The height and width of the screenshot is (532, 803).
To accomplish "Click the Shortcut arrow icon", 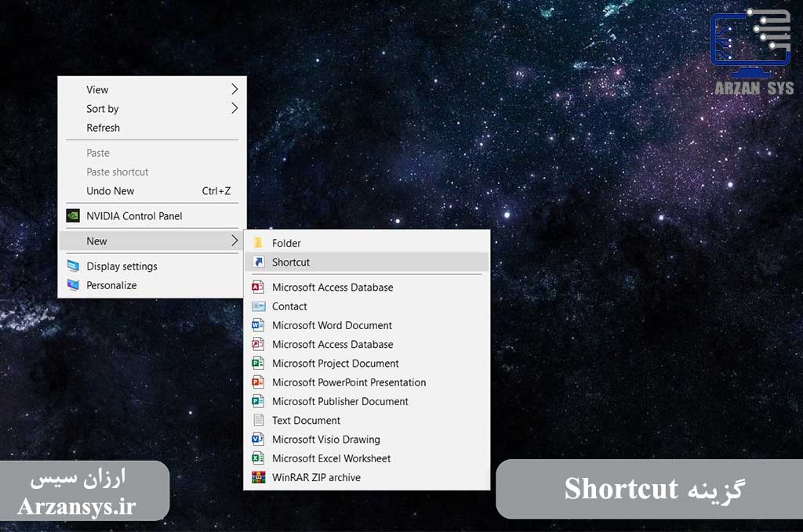I will coord(259,262).
